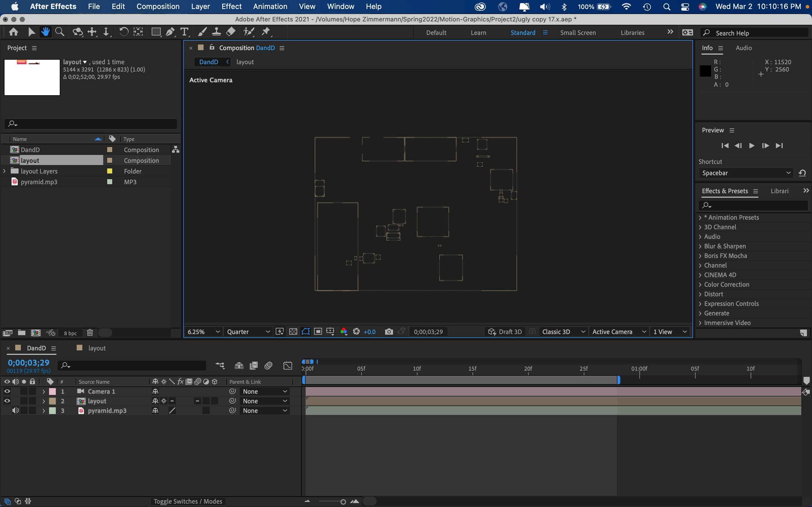Mute the pyramid.mp3 layer audio

[16, 410]
